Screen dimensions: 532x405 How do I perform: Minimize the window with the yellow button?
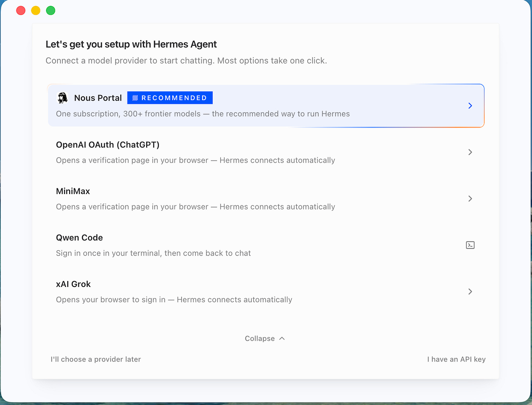click(x=36, y=11)
